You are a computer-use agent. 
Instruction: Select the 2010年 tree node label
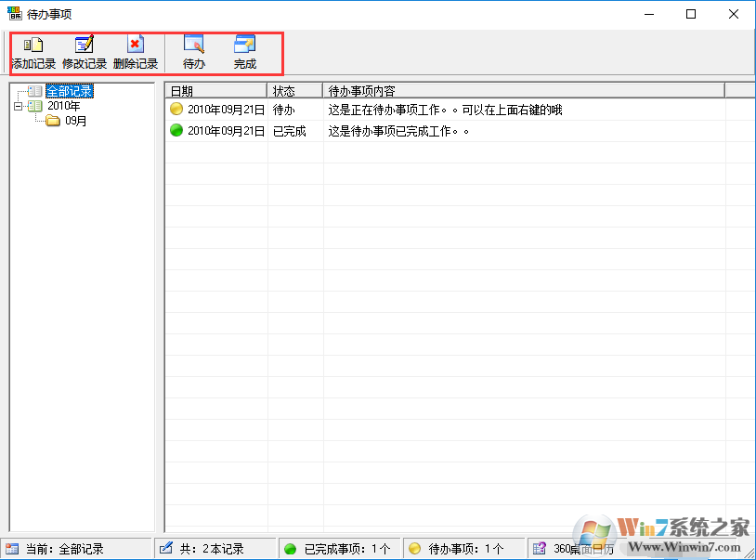(x=63, y=106)
